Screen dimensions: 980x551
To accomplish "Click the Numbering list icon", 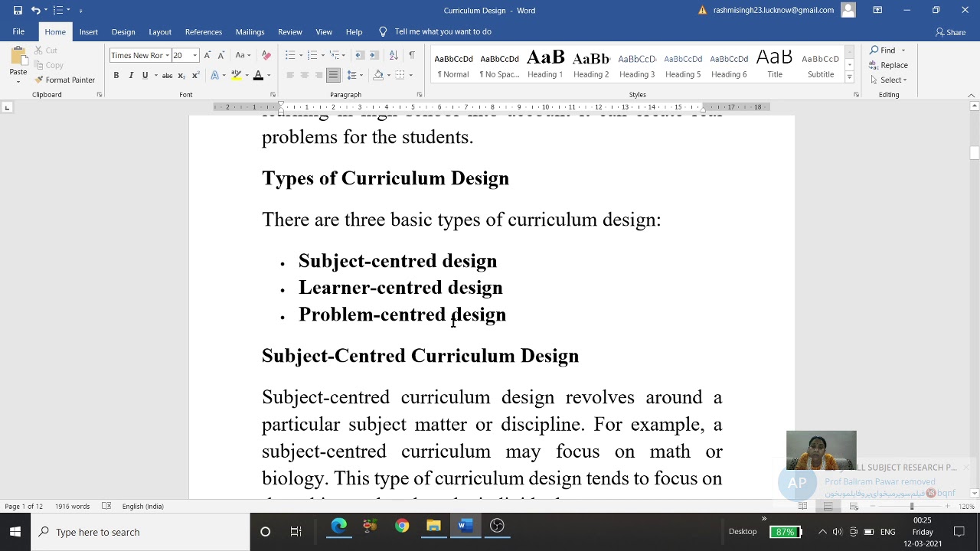I will [312, 55].
